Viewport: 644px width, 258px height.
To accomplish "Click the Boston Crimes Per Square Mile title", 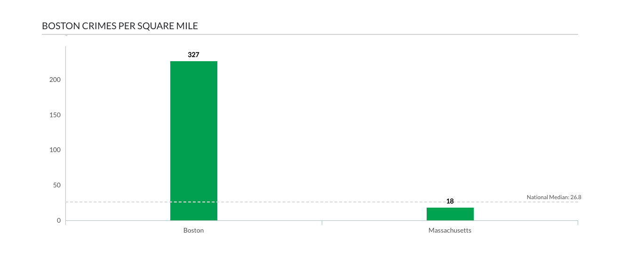I will (x=120, y=26).
